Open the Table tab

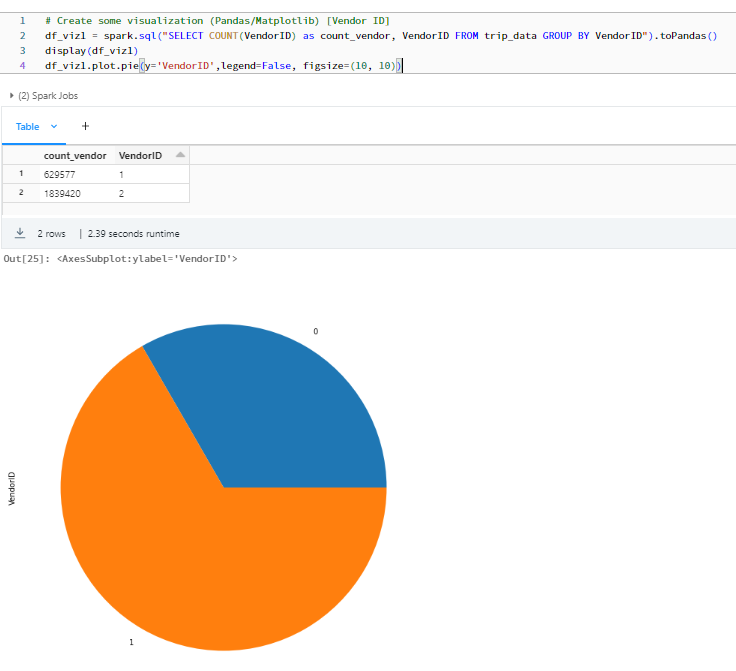point(27,127)
